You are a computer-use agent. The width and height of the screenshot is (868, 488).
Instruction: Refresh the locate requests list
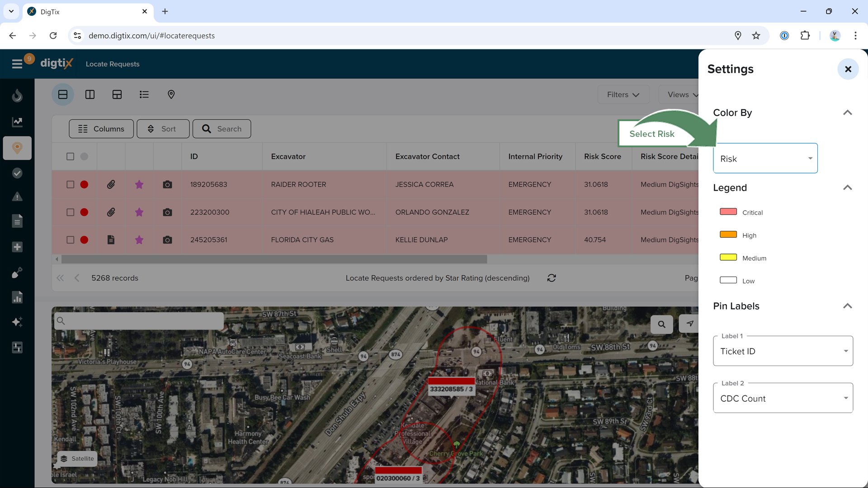click(x=551, y=278)
